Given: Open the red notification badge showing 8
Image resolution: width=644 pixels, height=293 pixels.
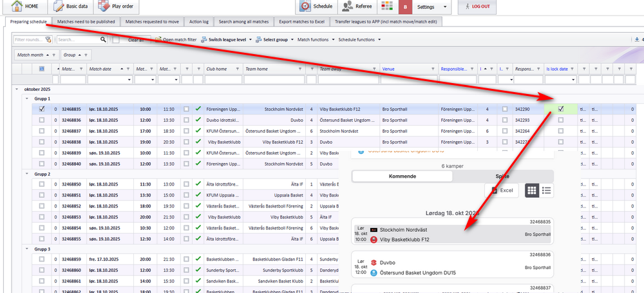Looking at the screenshot, I should pos(405,7).
